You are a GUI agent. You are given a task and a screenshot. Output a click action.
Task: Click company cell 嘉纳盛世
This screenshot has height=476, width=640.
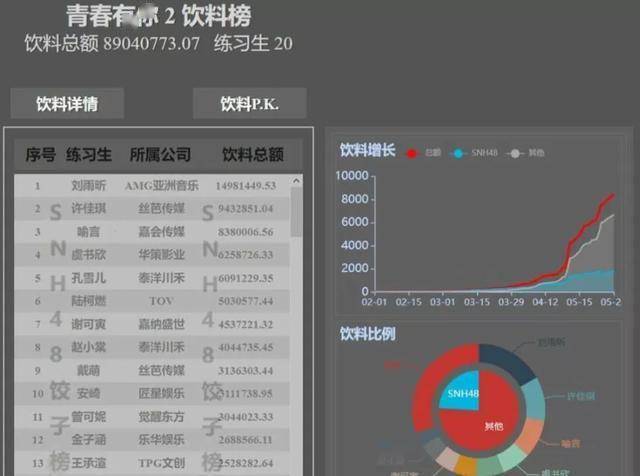[x=162, y=324]
